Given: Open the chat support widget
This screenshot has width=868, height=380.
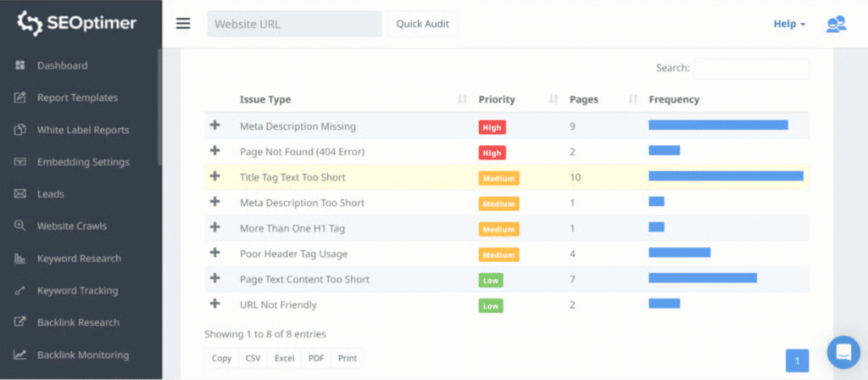Looking at the screenshot, I should (843, 352).
